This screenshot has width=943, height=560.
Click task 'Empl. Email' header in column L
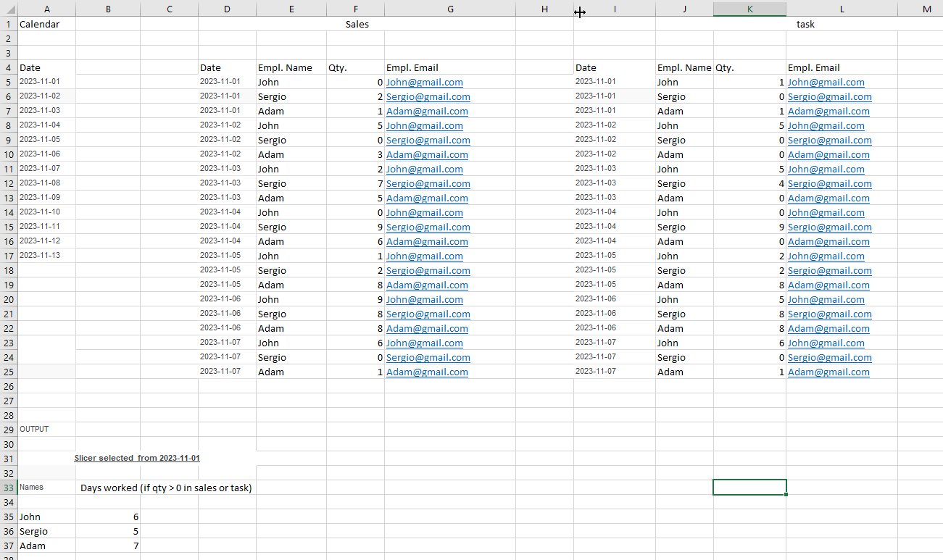pyautogui.click(x=842, y=67)
